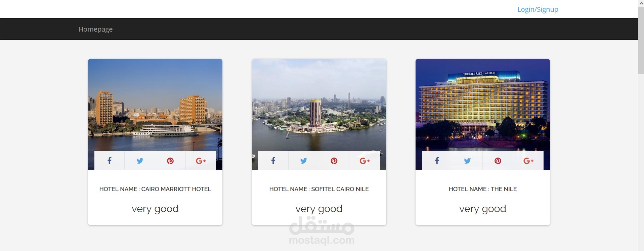Tweet The Nile hotel card
The width and height of the screenshot is (644, 251).
point(467,161)
